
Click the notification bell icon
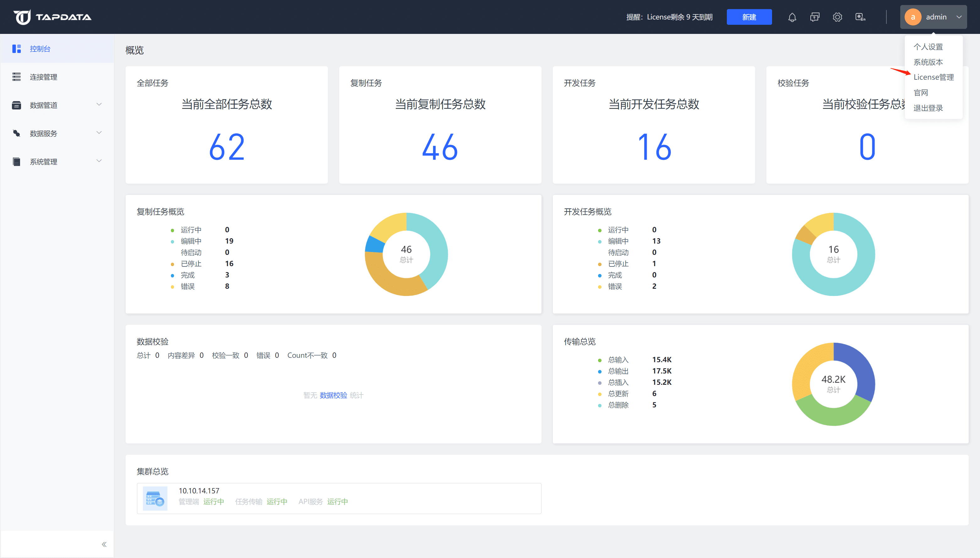pyautogui.click(x=792, y=17)
